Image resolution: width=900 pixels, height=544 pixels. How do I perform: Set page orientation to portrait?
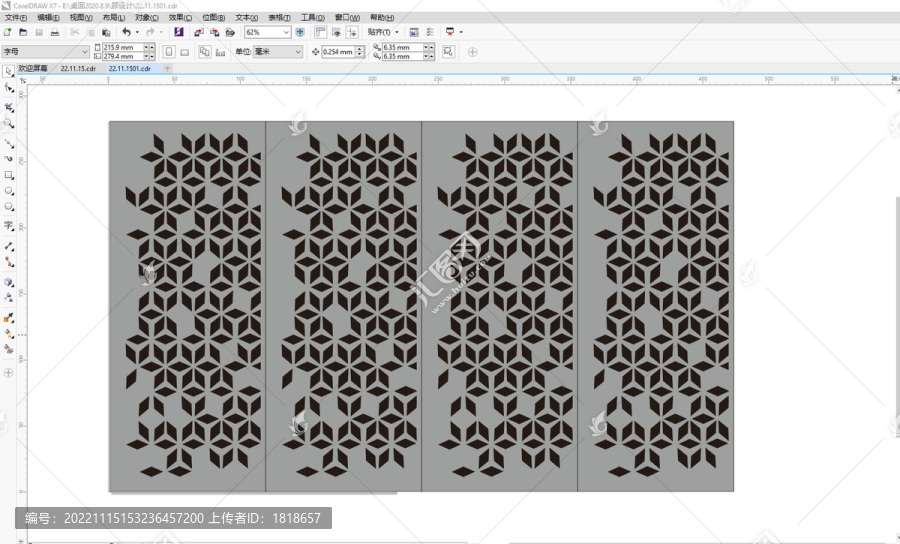pyautogui.click(x=169, y=52)
